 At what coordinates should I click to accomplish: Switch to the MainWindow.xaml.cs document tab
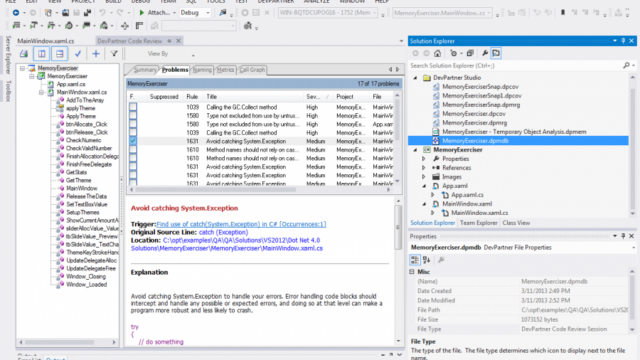coord(46,41)
